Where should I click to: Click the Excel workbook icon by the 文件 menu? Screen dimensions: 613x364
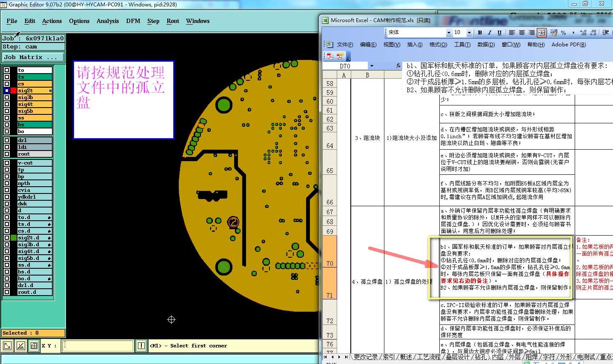pyautogui.click(x=329, y=44)
